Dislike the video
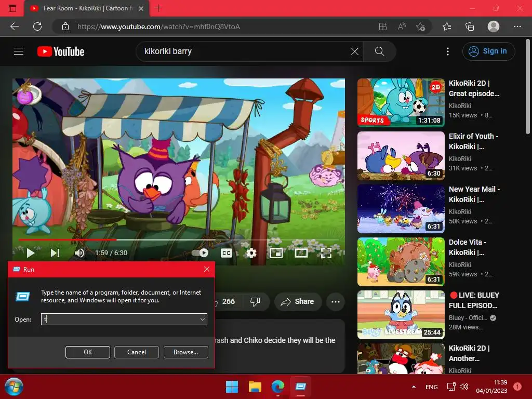Viewport: 532px width, 399px height. (255, 301)
